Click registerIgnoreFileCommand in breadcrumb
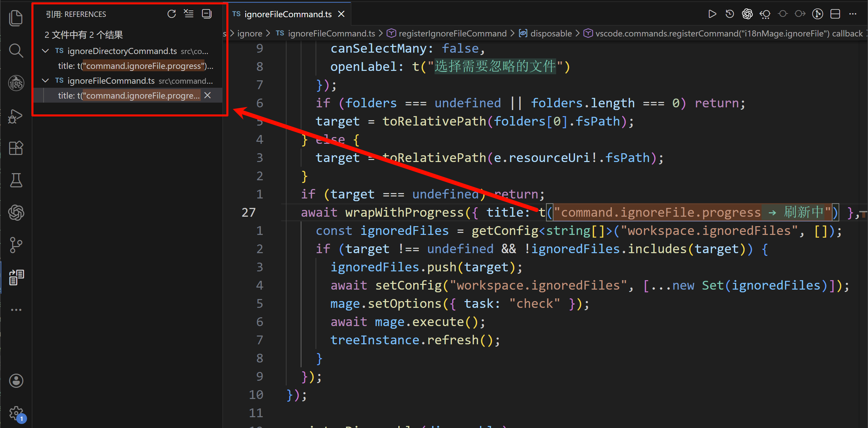Viewport: 868px width, 428px height. tap(452, 33)
